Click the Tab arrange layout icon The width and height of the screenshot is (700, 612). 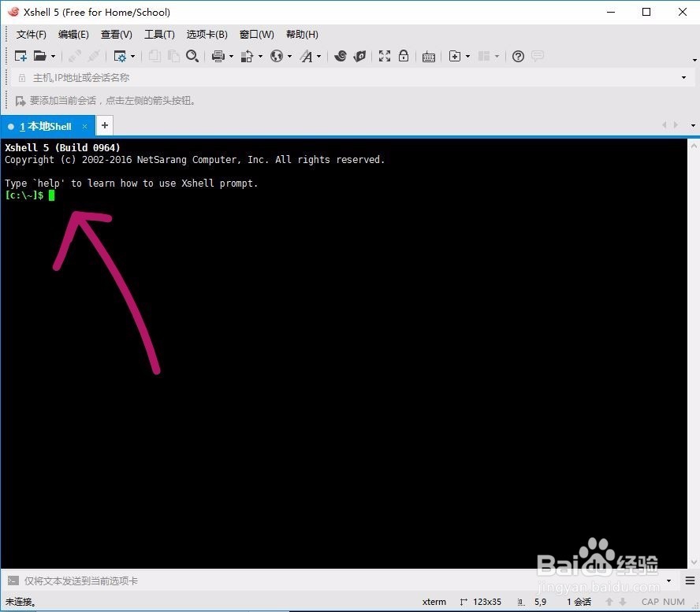[484, 56]
